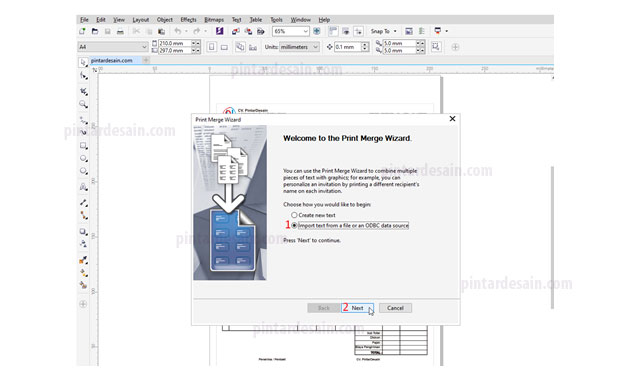The image size is (630, 380).
Task: Toggle Show guidelines icon
Action: click(x=358, y=31)
